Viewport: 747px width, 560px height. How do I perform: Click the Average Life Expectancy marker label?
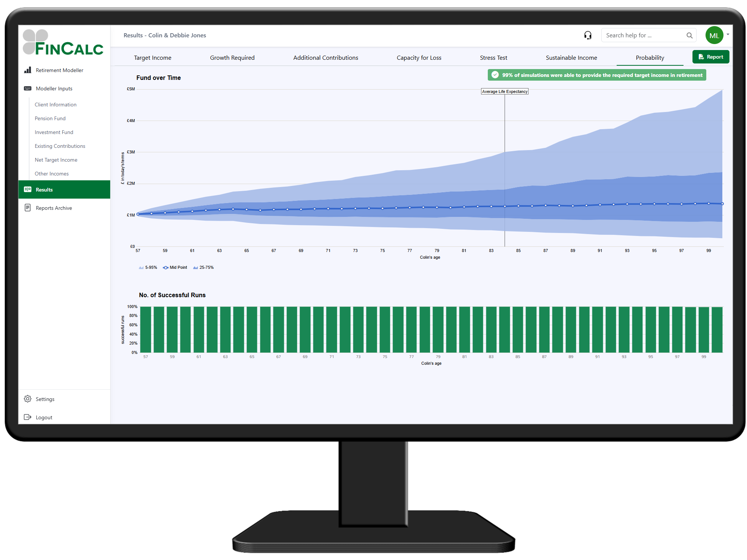(505, 91)
